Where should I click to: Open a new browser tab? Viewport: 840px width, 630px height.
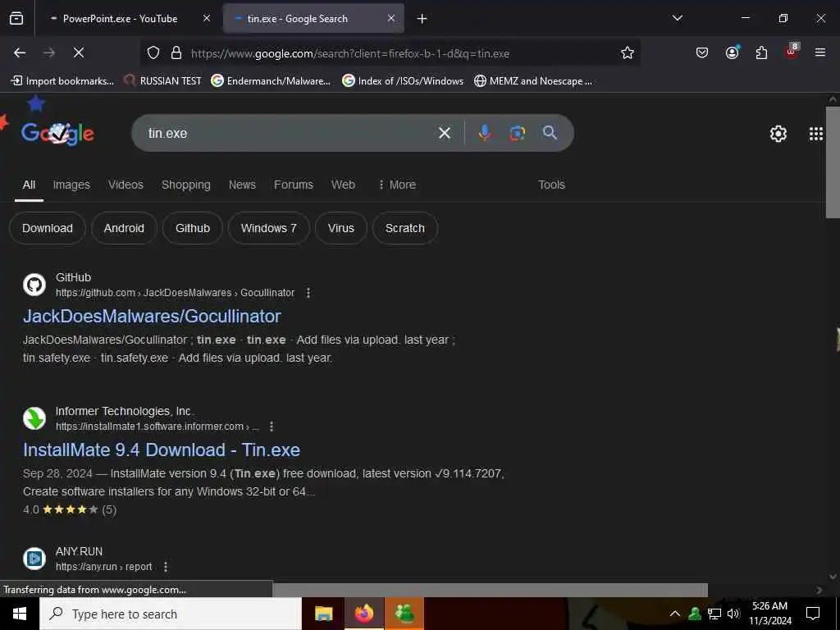pos(422,19)
